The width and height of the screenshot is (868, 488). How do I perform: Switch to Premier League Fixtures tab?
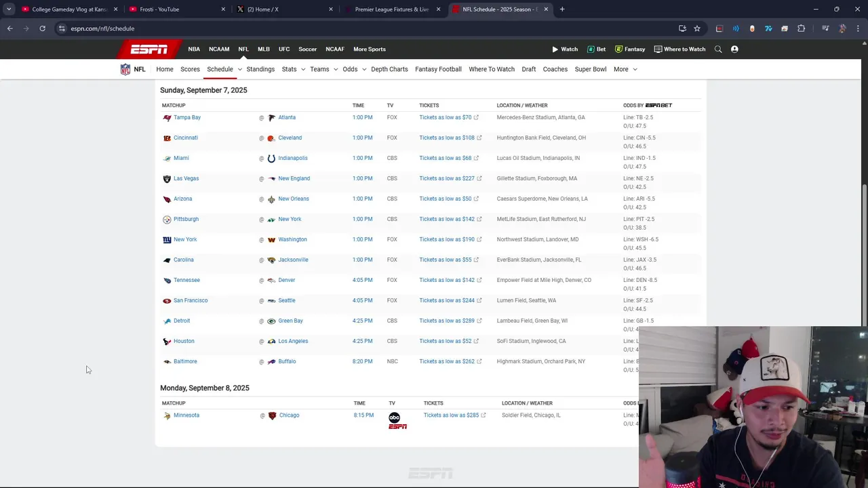coord(393,9)
